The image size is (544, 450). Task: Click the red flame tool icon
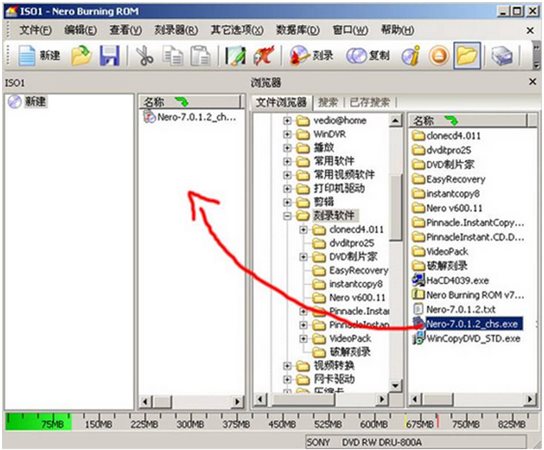click(x=264, y=56)
